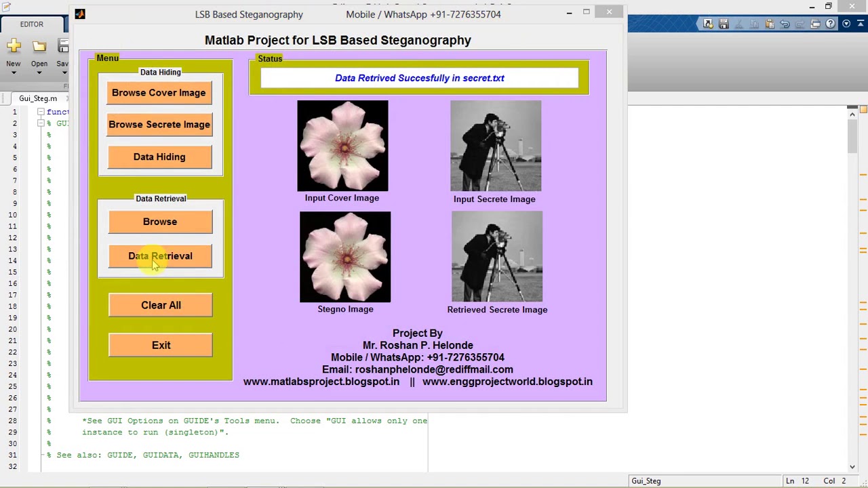Click the www.enggprojectworld.blogspot.in text
The width and height of the screenshot is (868, 488).
click(x=507, y=382)
